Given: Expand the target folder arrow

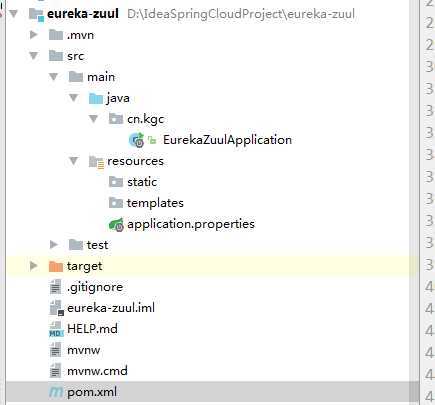Looking at the screenshot, I should [x=34, y=266].
